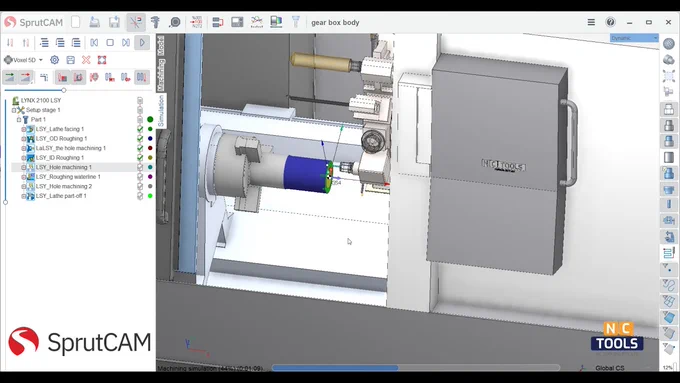The width and height of the screenshot is (680, 383).
Task: Open the hamburger main menu
Action: [x=591, y=22]
